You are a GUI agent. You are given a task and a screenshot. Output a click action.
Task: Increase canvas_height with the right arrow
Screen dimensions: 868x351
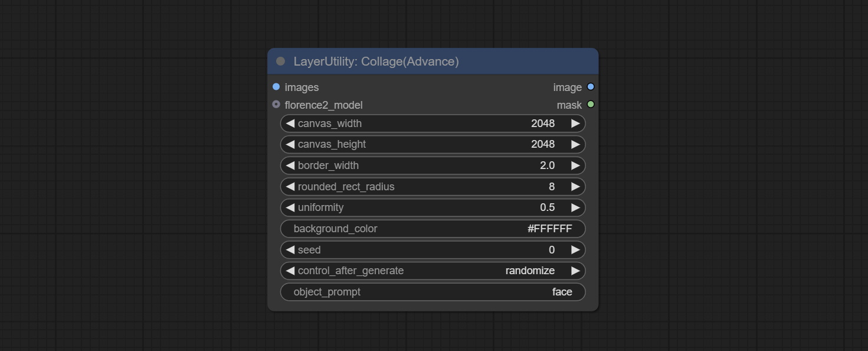point(575,144)
